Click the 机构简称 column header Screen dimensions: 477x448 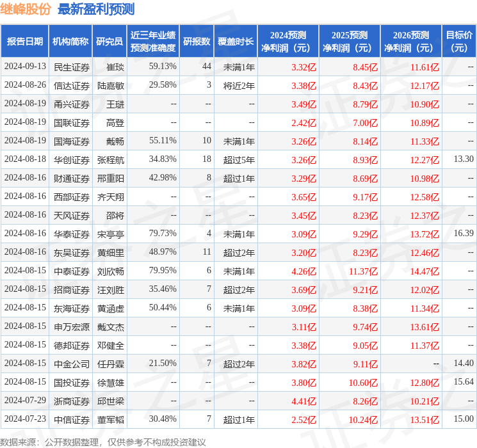[x=70, y=41]
